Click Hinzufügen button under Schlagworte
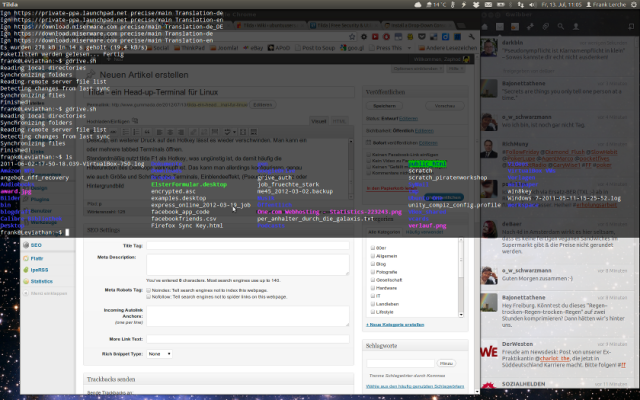 click(446, 363)
